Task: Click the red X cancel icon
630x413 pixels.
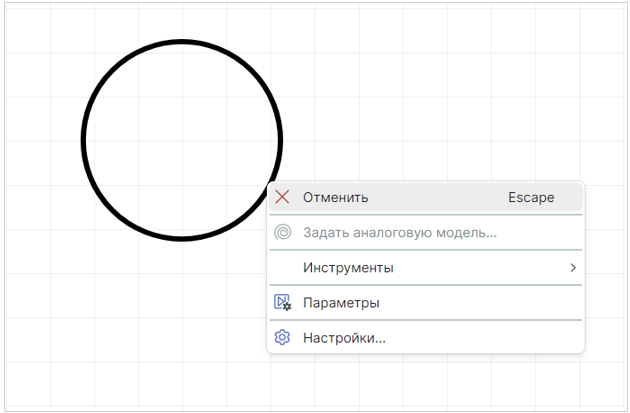Action: click(282, 197)
